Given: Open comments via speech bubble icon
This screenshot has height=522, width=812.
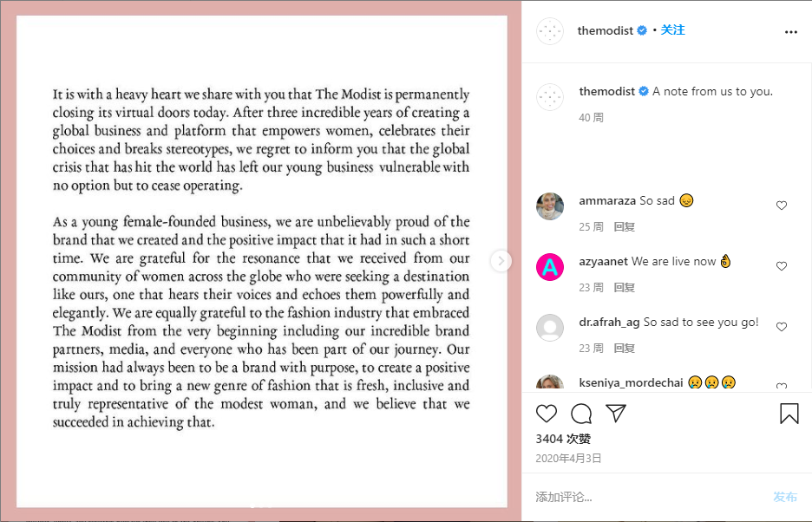Looking at the screenshot, I should click(x=581, y=414).
